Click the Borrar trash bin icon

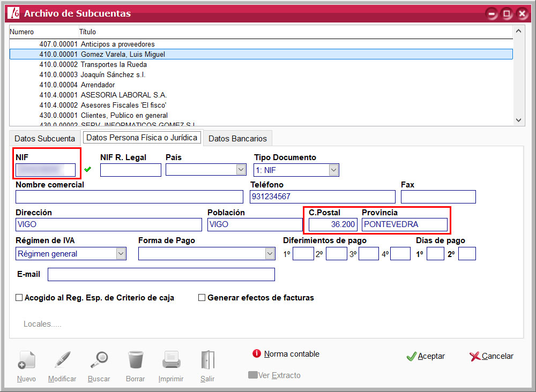point(136,360)
